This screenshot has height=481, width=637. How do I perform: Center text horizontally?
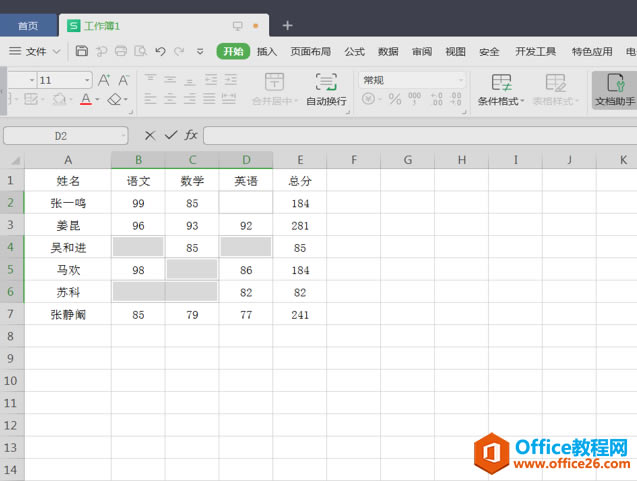point(170,99)
